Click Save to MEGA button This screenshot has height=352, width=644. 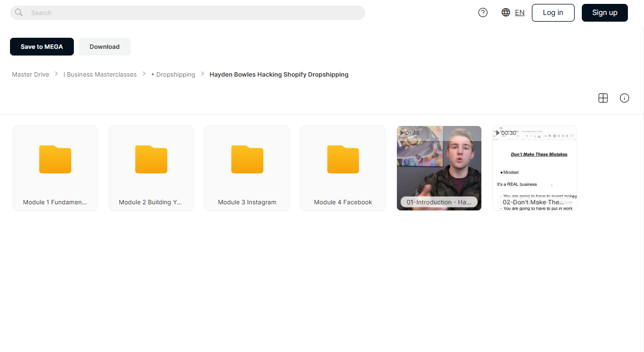click(x=42, y=47)
